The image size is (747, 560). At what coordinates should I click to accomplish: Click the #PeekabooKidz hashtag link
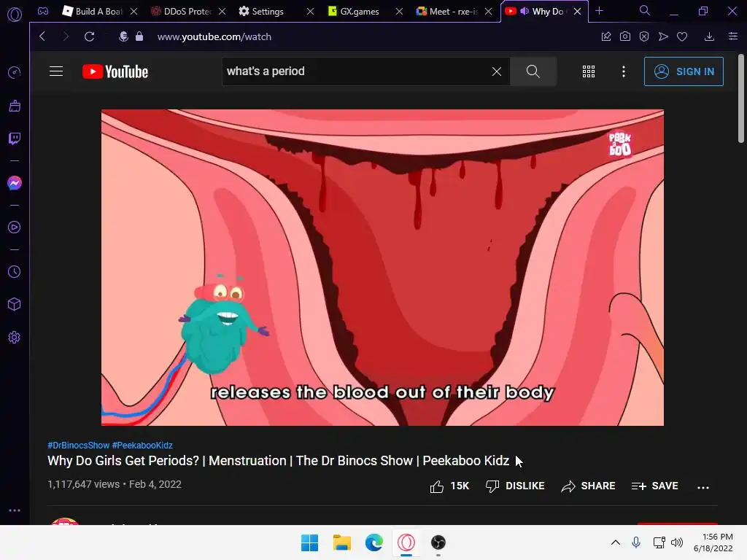pos(142,446)
